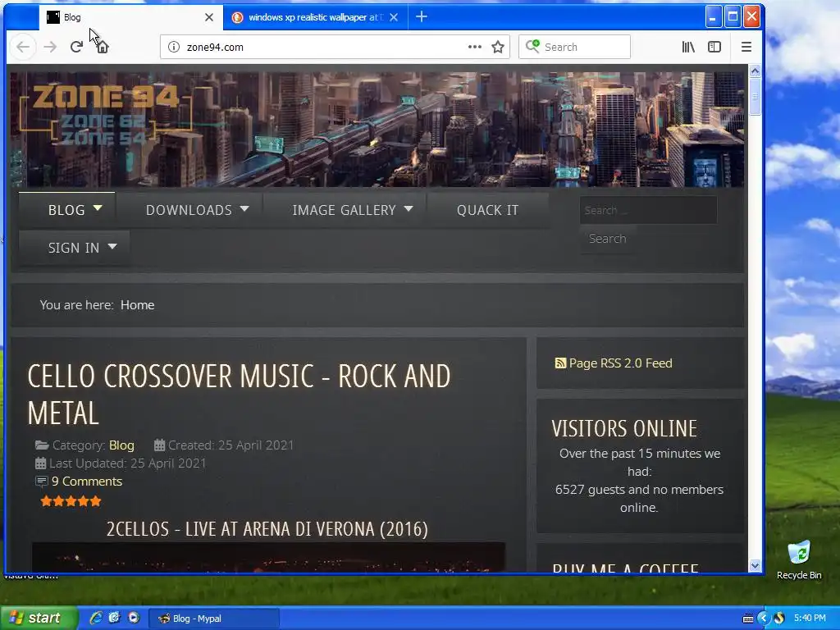This screenshot has width=840, height=630.
Task: Open the browser hamburger menu
Action: tap(746, 47)
